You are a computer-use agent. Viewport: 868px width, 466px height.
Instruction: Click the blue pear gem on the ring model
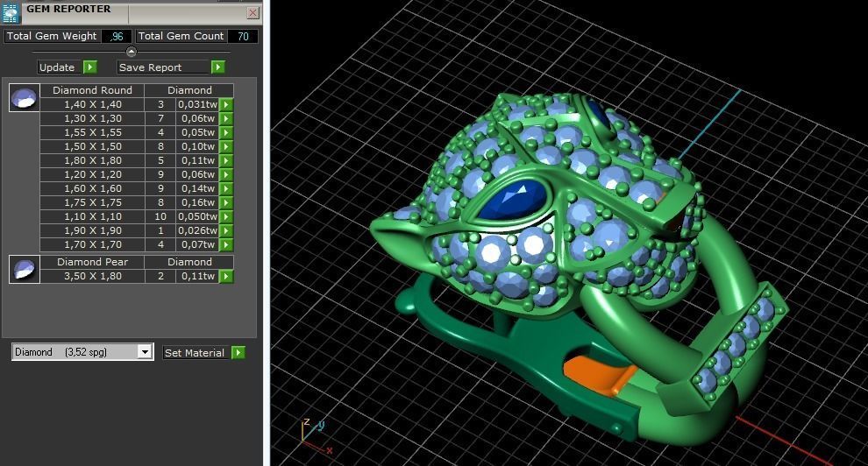click(512, 201)
